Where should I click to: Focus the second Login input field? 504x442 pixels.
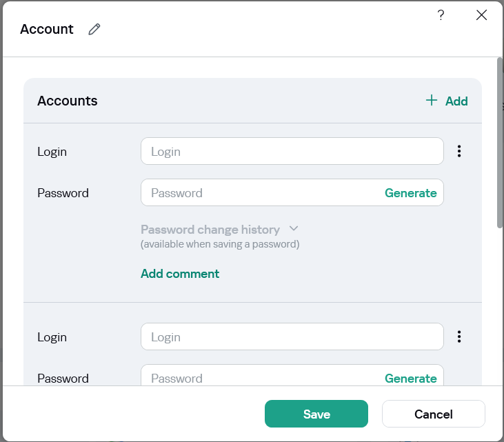click(292, 336)
